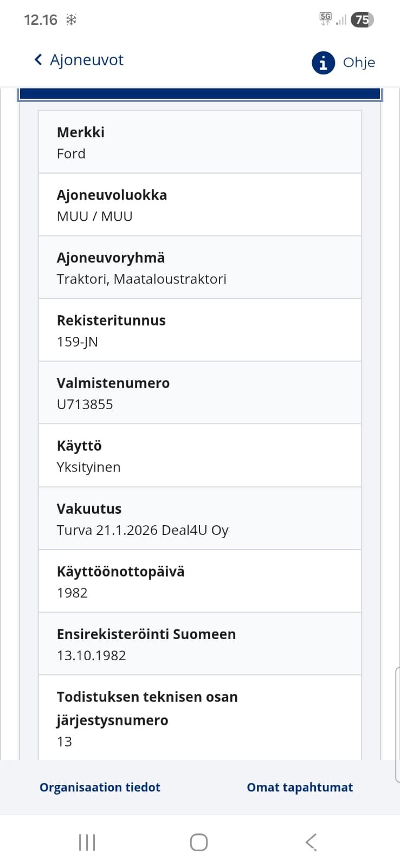
Task: Tap the battery level indicator
Action: pyautogui.click(x=362, y=20)
